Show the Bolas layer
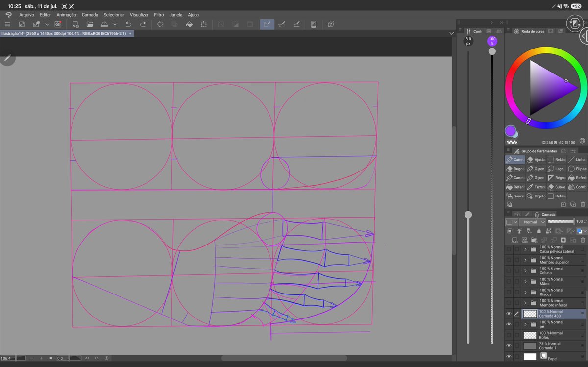 pos(509,335)
